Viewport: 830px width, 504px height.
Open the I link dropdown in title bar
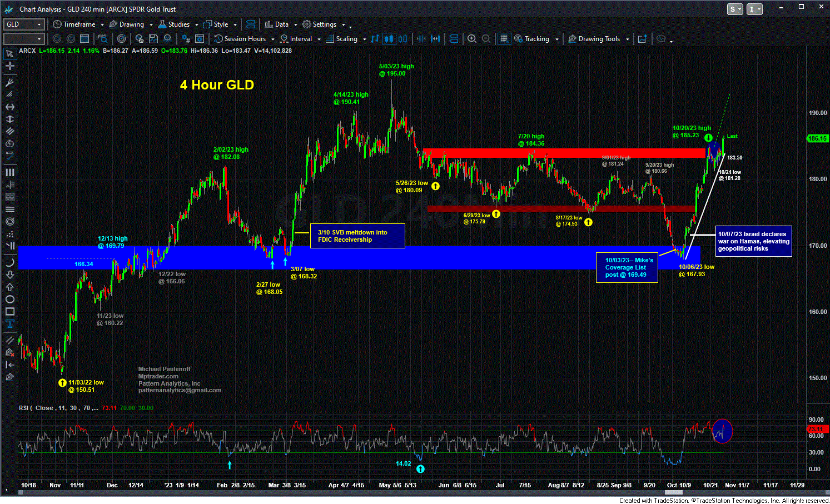[x=755, y=9]
